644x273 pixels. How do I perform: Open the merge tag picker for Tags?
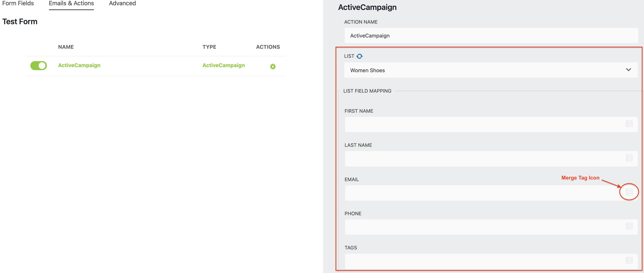pos(629,260)
